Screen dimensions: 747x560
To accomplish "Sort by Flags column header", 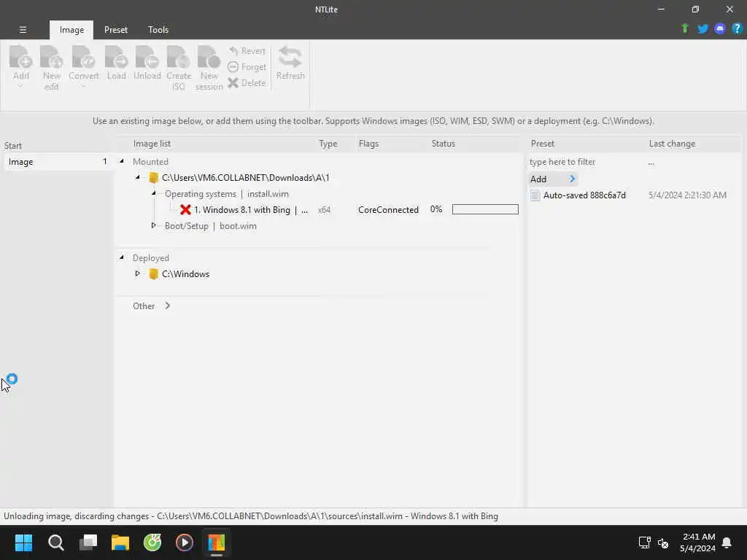I will 368,144.
